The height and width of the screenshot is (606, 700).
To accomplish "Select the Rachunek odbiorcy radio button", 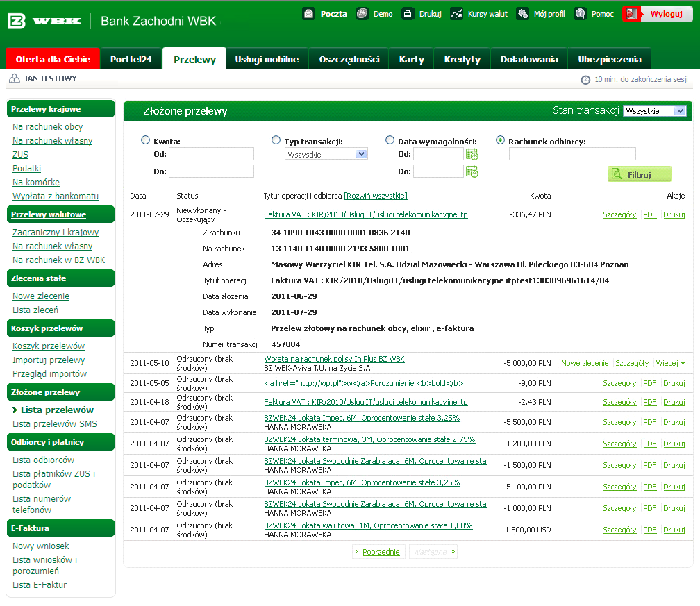I will (501, 140).
